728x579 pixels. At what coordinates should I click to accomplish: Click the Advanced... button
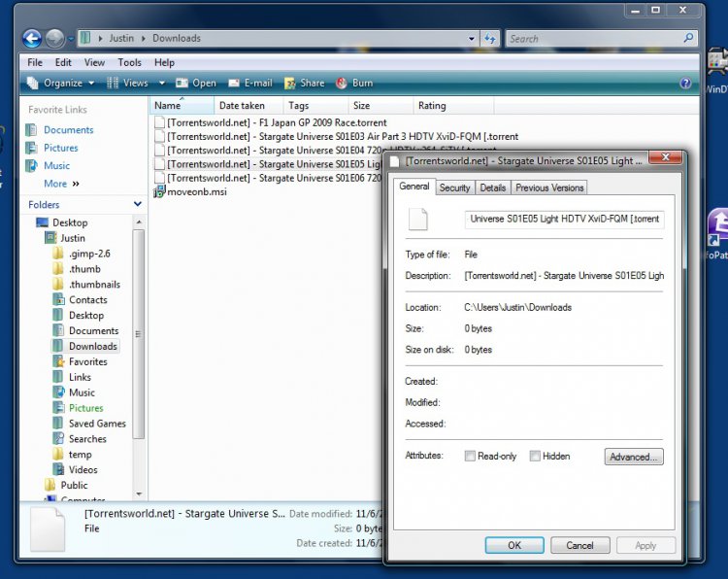634,457
